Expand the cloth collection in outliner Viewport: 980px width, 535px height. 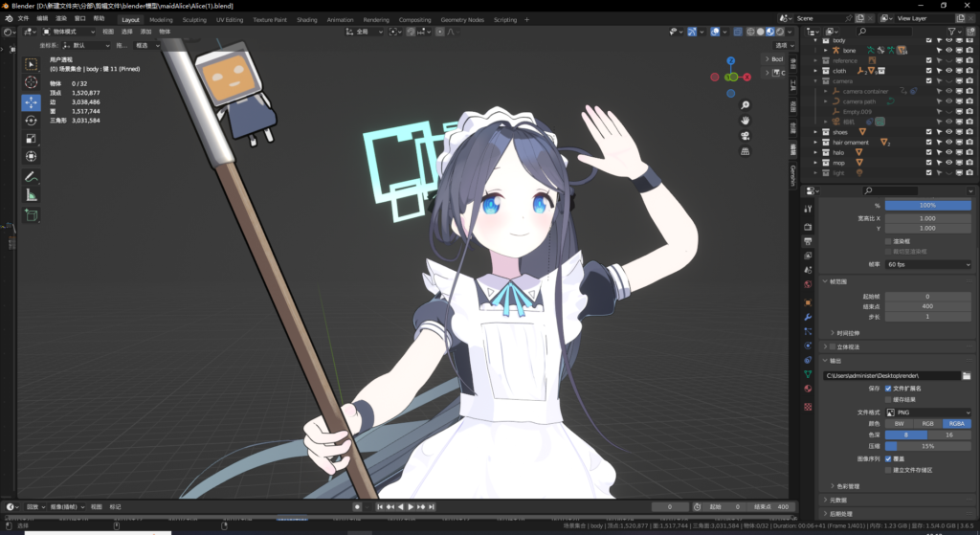[815, 71]
